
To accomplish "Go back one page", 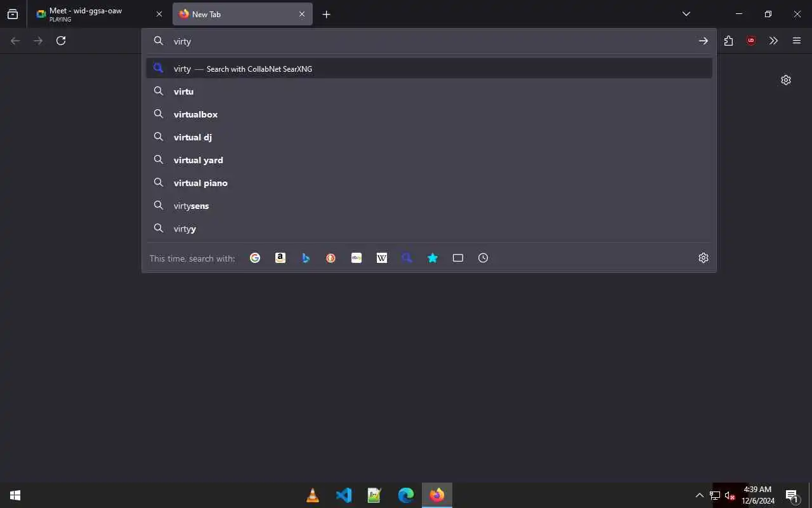I will pos(15,41).
